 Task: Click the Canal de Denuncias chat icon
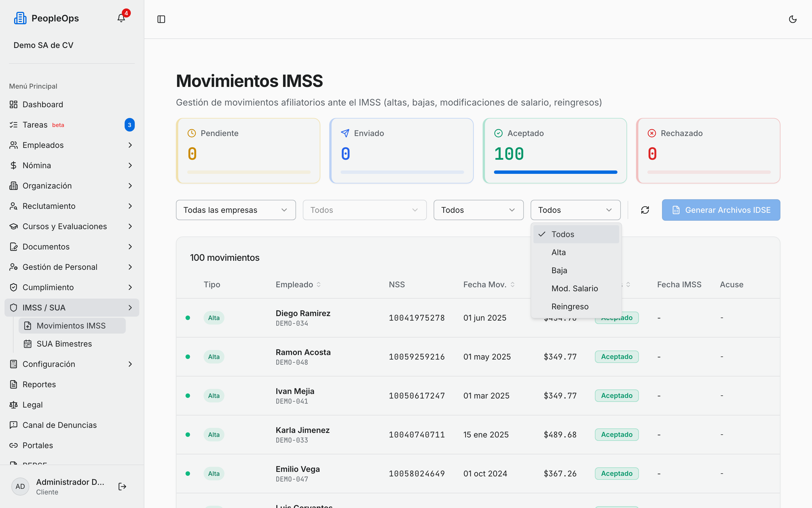(14, 425)
